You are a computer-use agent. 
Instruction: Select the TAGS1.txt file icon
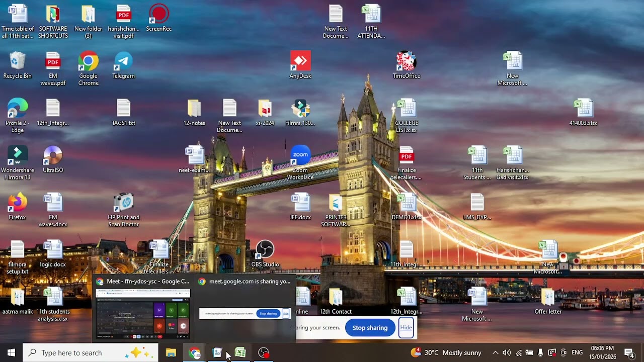click(x=123, y=113)
